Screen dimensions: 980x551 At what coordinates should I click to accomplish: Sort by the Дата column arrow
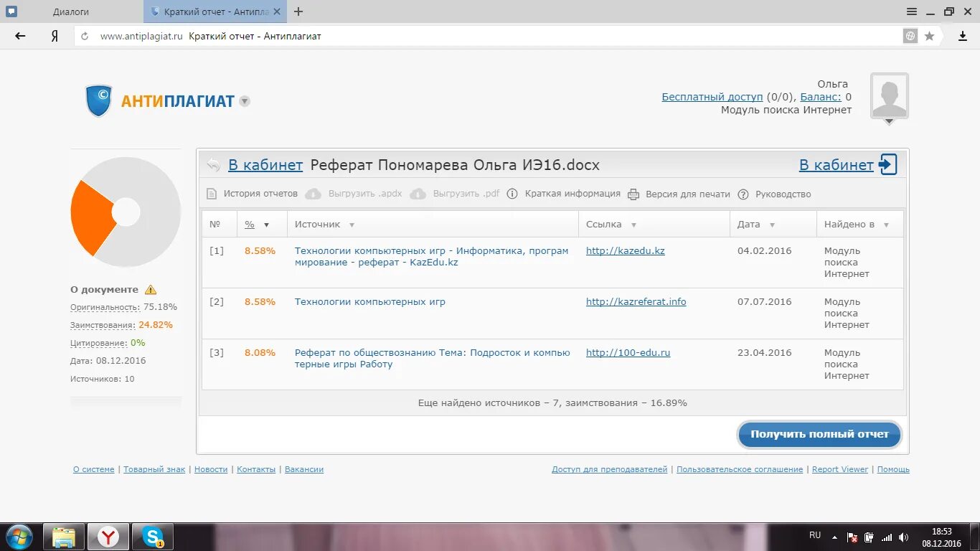click(x=772, y=225)
